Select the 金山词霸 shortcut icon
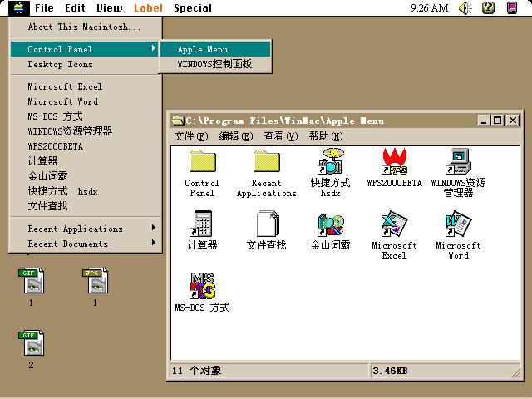The height and width of the screenshot is (399, 532). coord(331,224)
